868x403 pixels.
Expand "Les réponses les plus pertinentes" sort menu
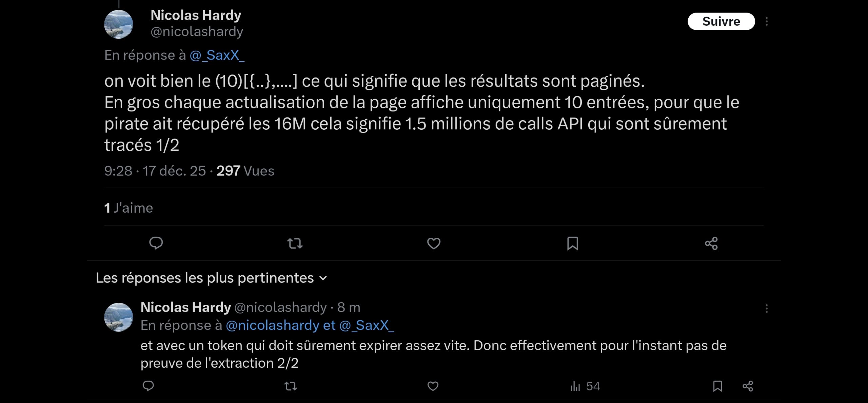(x=212, y=278)
